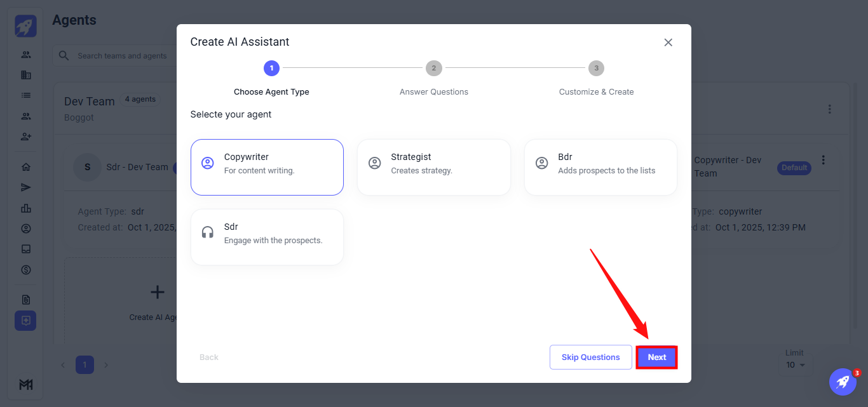Open the paper-plane send icon in sidebar
868x407 pixels.
[x=26, y=187]
